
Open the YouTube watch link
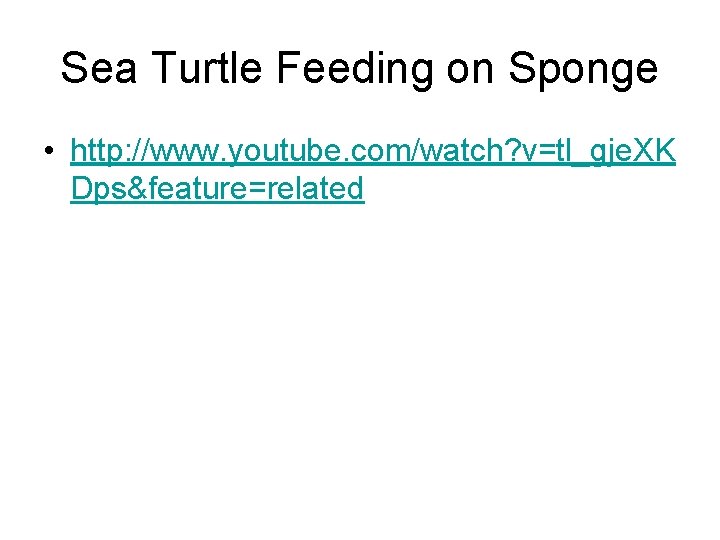tap(373, 169)
